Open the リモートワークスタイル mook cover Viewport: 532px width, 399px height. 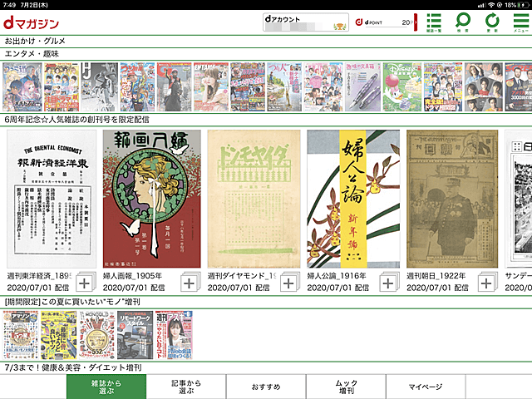(x=135, y=335)
